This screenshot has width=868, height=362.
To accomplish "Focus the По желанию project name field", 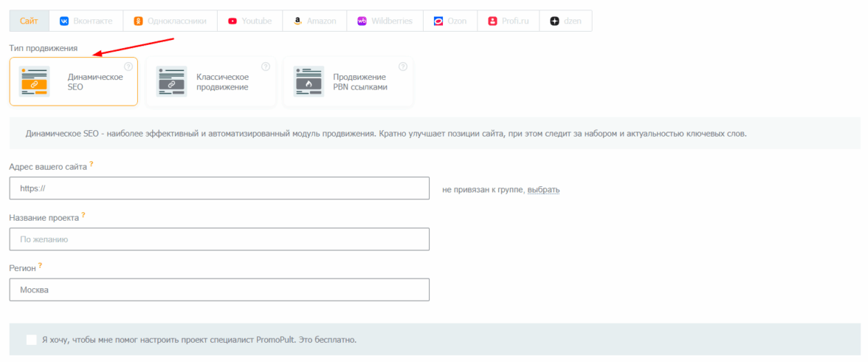I will pos(220,239).
